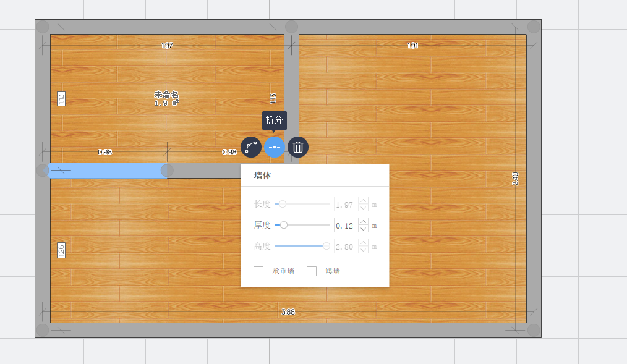Click the 126 dimension label
Viewport: 627px width, 364px height.
click(x=61, y=250)
